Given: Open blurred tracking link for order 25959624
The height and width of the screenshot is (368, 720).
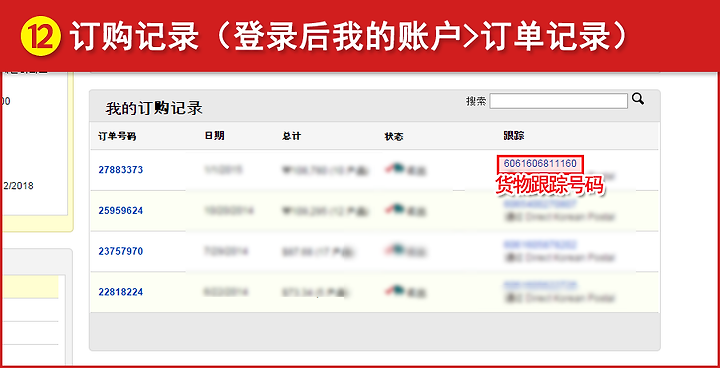Looking at the screenshot, I should click(540, 204).
